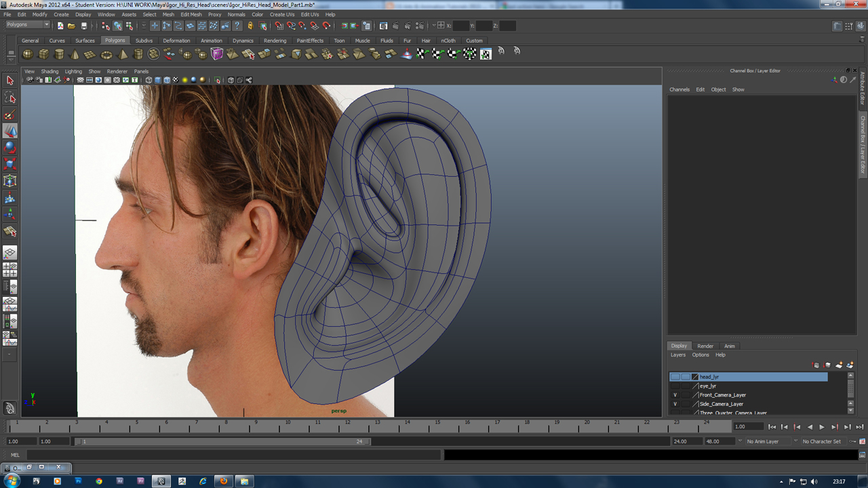Activate the Scale Tool in the toolbox
The height and width of the screenshot is (488, 868).
(x=10, y=164)
